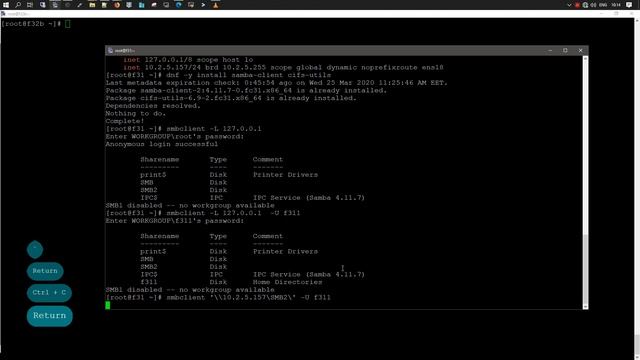
Task: Open taskbar Search magnifier
Action: (18, 5)
